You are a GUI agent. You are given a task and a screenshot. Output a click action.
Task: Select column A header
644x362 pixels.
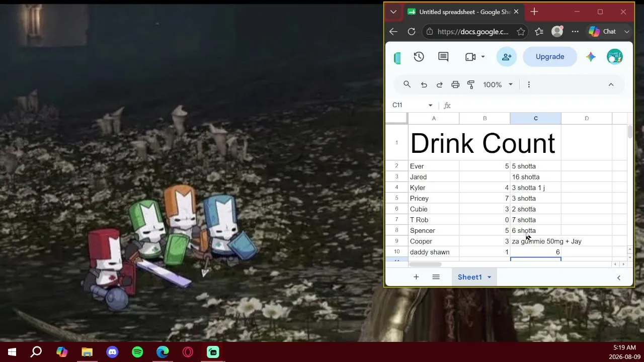point(434,118)
